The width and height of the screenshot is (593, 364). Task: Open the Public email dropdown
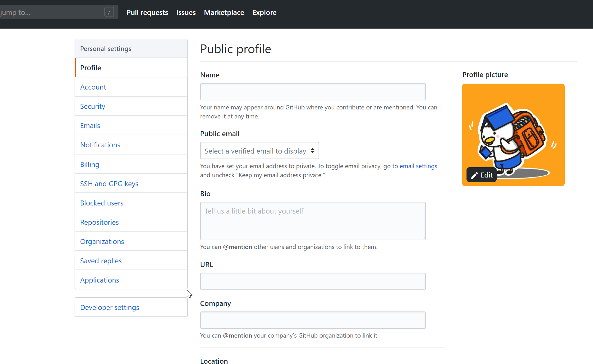(260, 151)
